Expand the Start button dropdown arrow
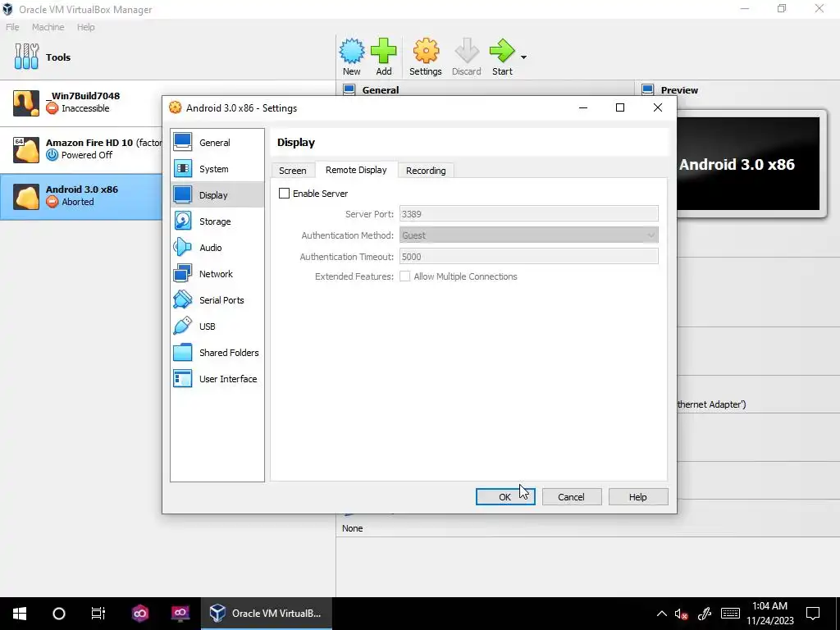 tap(523, 57)
